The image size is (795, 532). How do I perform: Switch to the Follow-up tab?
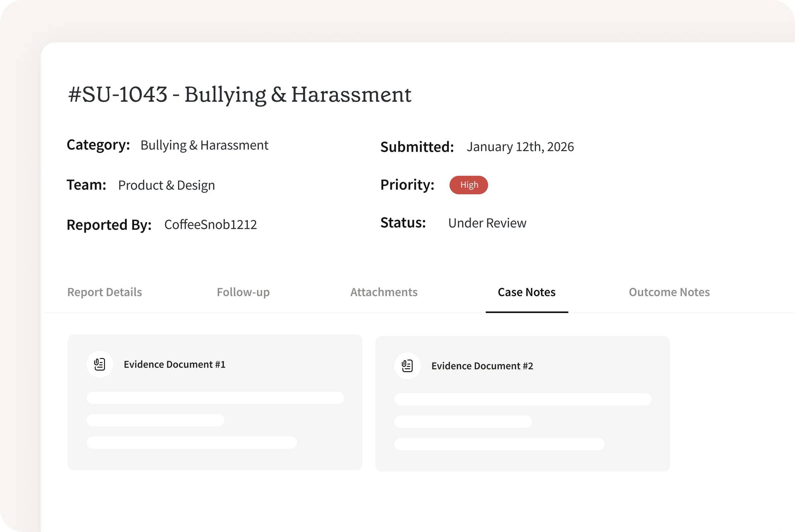coord(243,292)
